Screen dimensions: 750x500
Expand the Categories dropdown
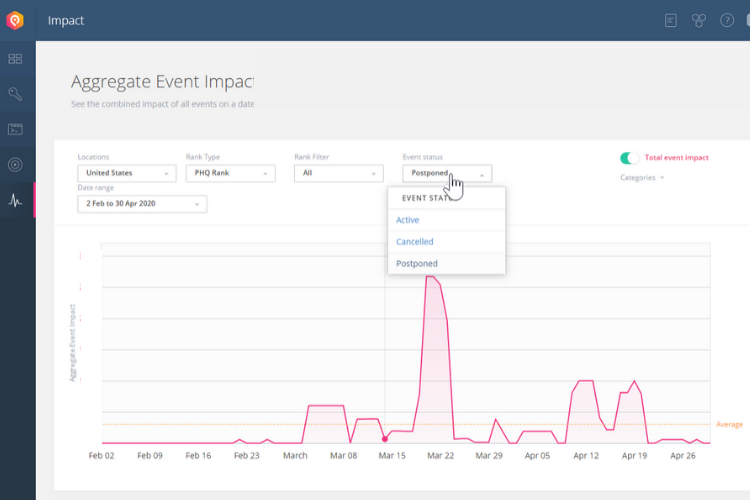tap(642, 178)
